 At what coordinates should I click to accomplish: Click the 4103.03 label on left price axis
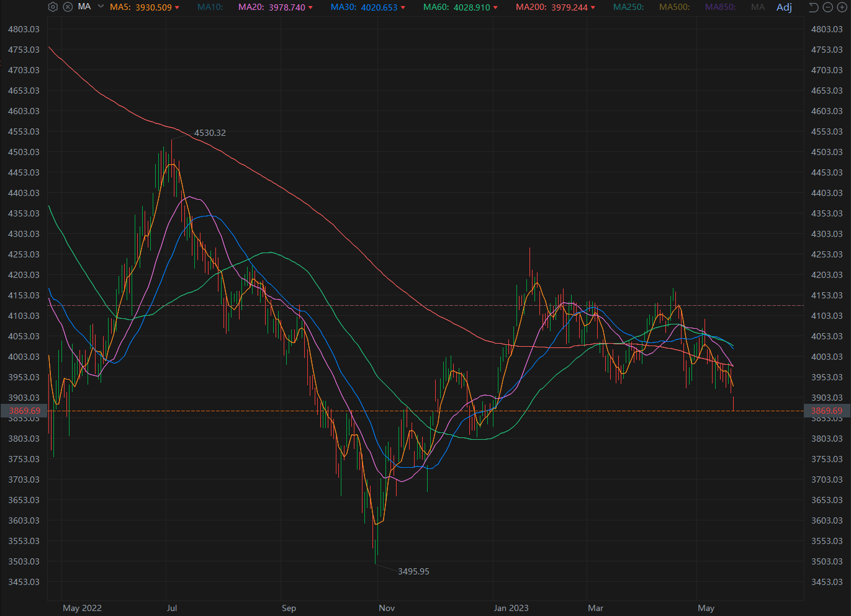point(24,316)
